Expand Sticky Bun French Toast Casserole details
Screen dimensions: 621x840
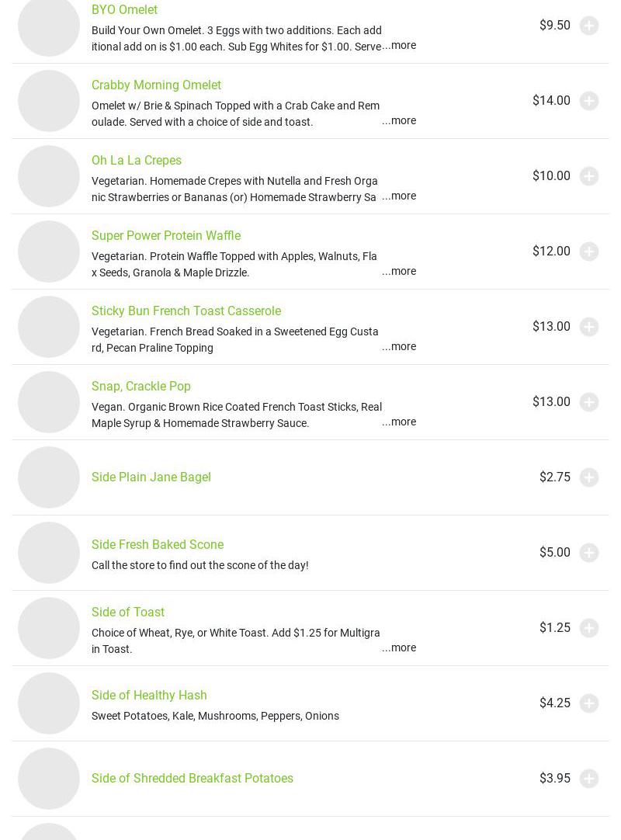[x=399, y=346]
